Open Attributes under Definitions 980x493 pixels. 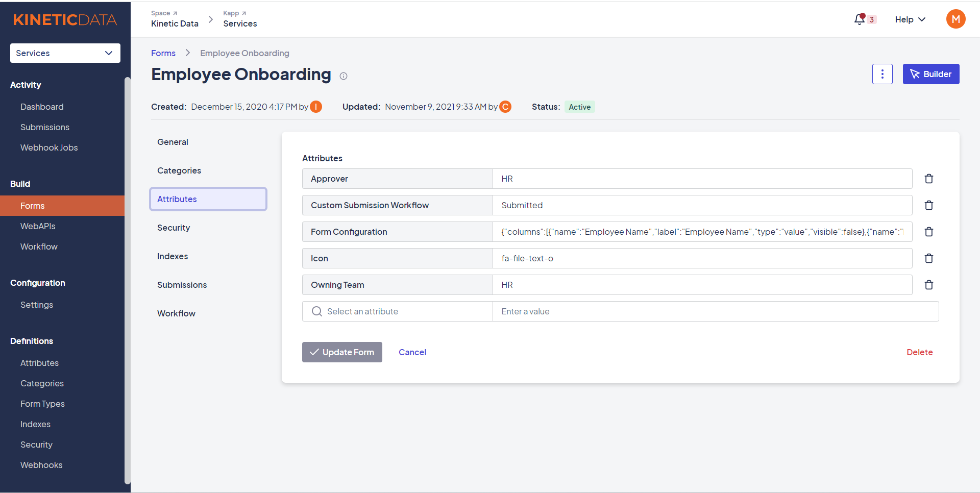point(39,363)
